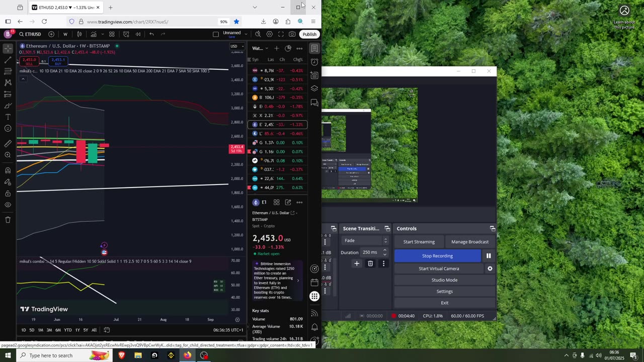644x362 pixels.
Task: Toggle lock all drawings padlock
Action: 8,193
